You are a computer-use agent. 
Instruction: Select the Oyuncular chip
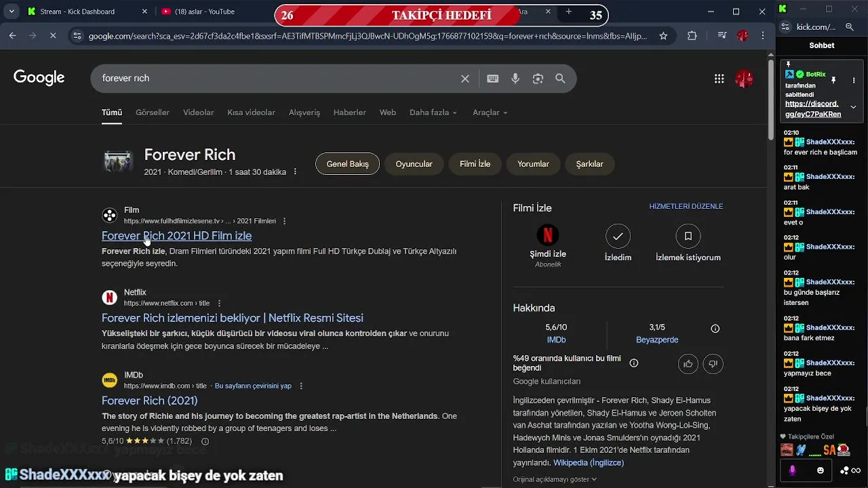414,164
